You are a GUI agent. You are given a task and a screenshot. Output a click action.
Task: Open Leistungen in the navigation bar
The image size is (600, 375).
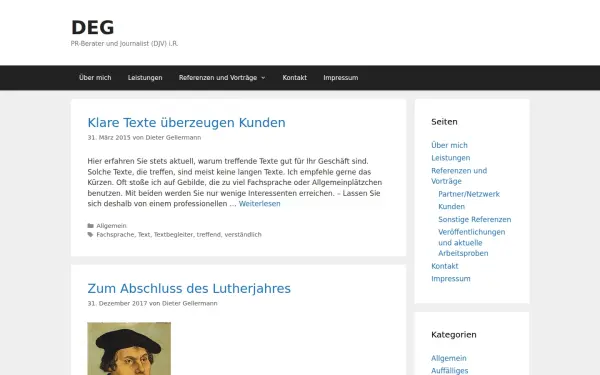coord(145,78)
